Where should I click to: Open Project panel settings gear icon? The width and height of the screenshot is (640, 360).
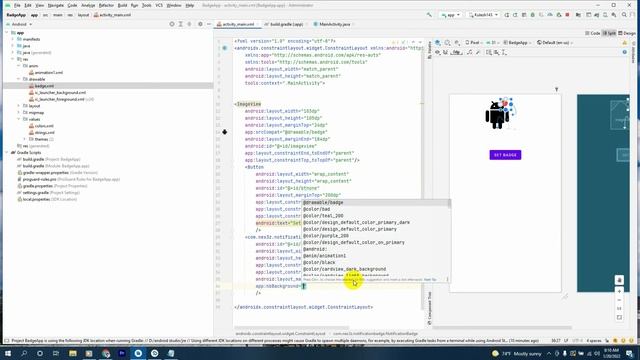coord(200,24)
